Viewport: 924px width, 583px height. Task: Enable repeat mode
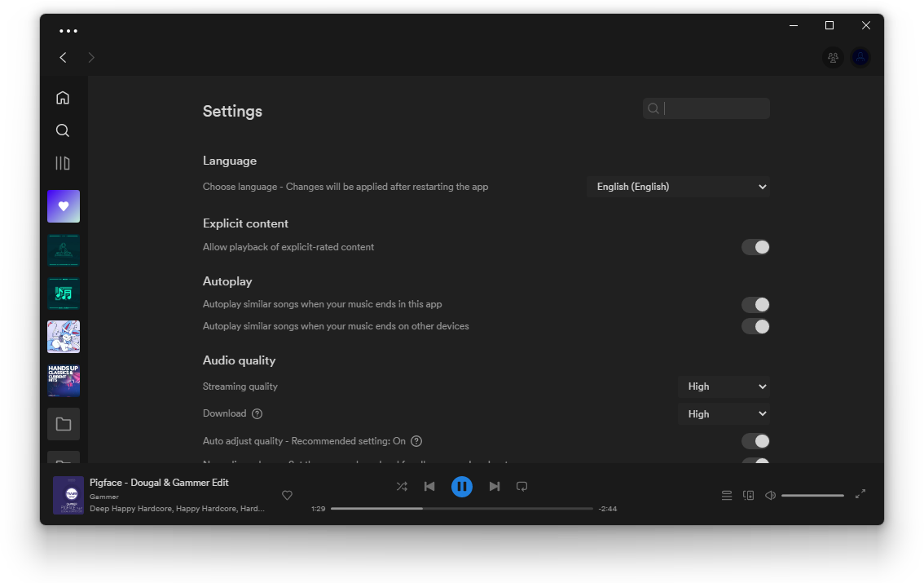pos(522,486)
